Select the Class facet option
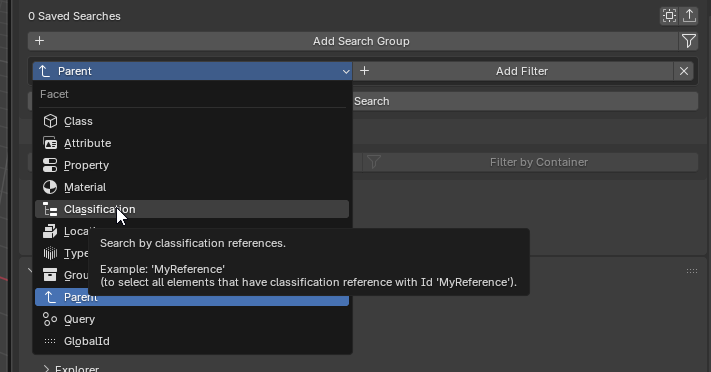The height and width of the screenshot is (372, 711). (192, 121)
